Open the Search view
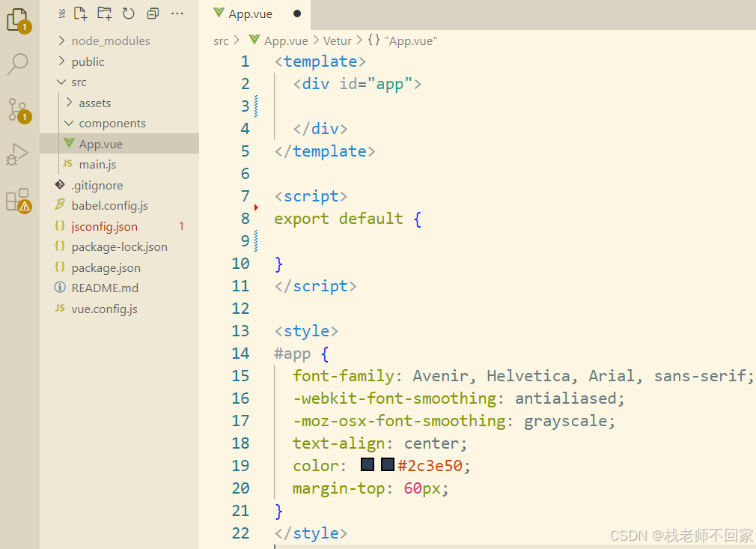Viewport: 756px width, 549px height. pos(18,64)
